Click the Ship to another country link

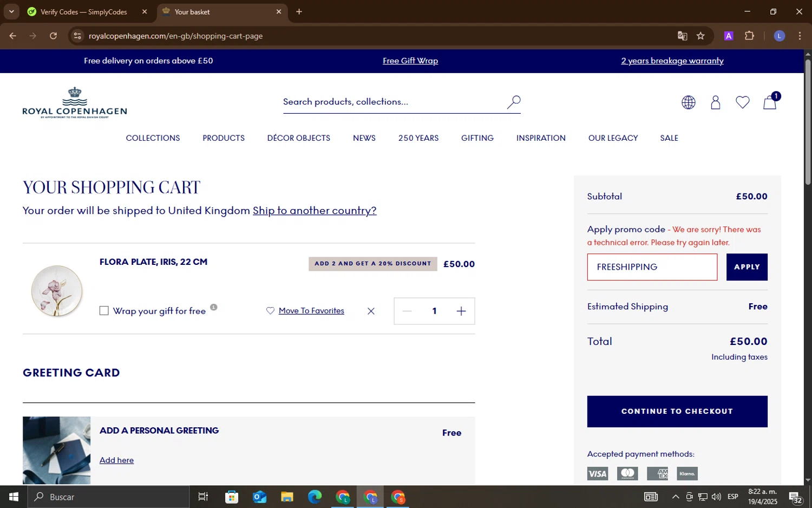click(x=315, y=210)
